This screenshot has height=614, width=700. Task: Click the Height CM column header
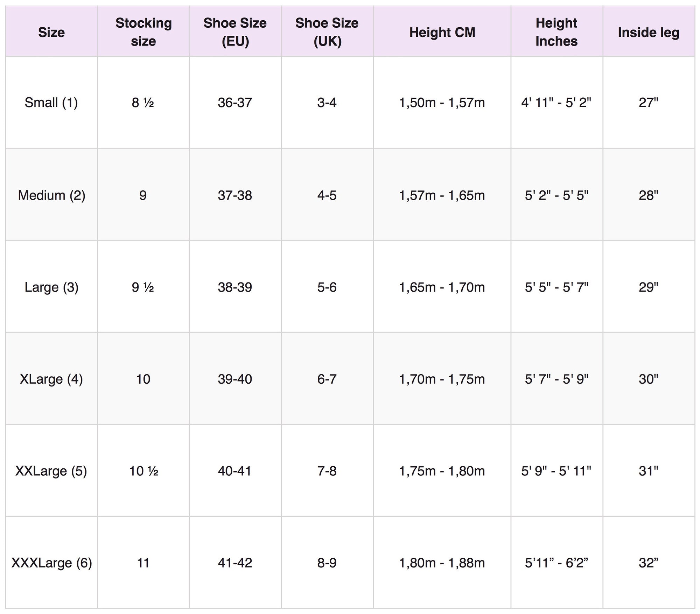pyautogui.click(x=442, y=32)
